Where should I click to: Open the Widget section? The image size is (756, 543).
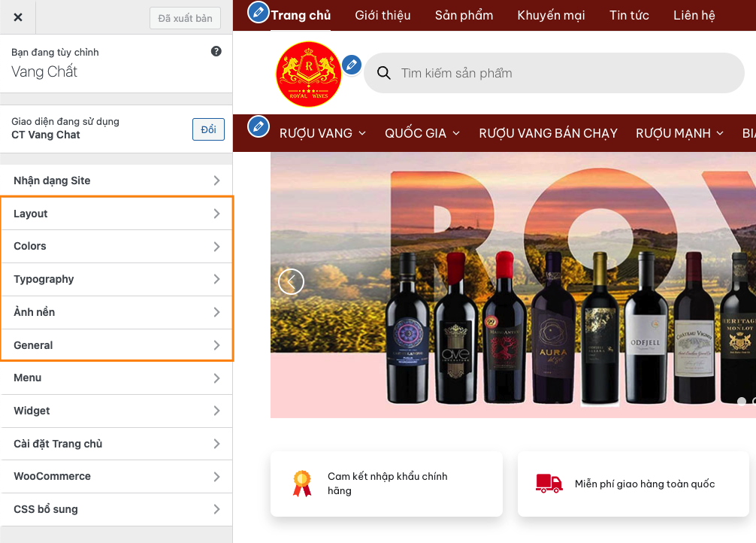coord(116,411)
